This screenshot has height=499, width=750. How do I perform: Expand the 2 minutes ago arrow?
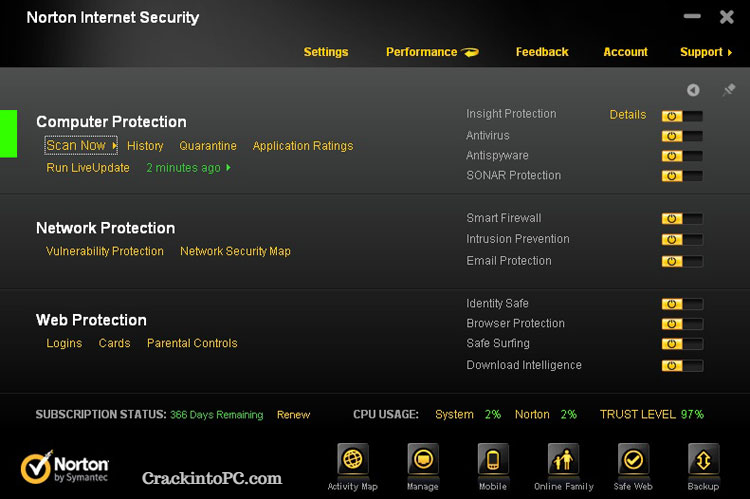click(228, 167)
